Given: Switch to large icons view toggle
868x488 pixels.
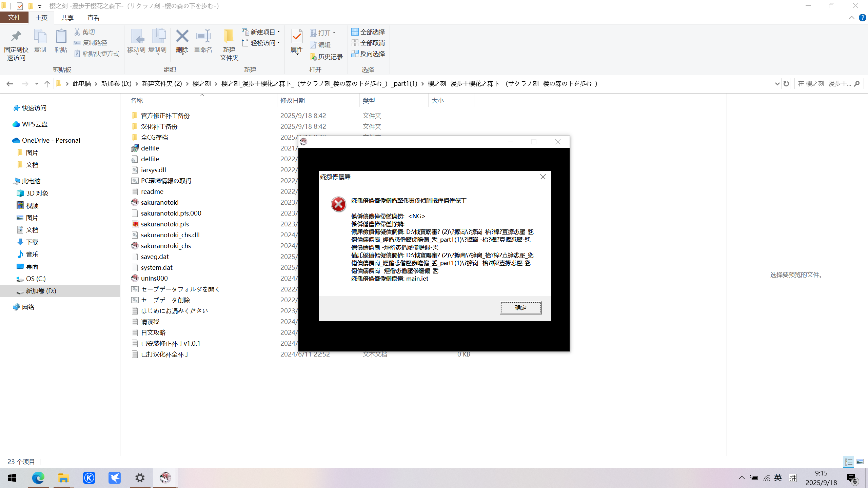Looking at the screenshot, I should [x=860, y=462].
